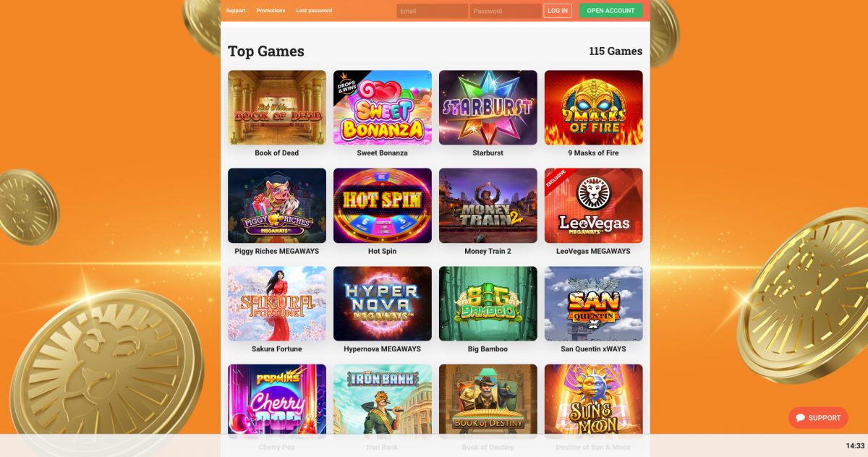Open 9 Masks of Fire game
868x457 pixels.
(x=594, y=108)
